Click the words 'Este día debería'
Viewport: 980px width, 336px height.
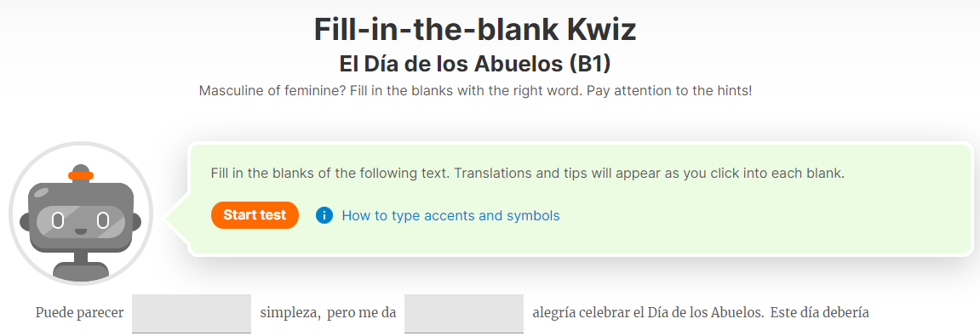(820, 313)
